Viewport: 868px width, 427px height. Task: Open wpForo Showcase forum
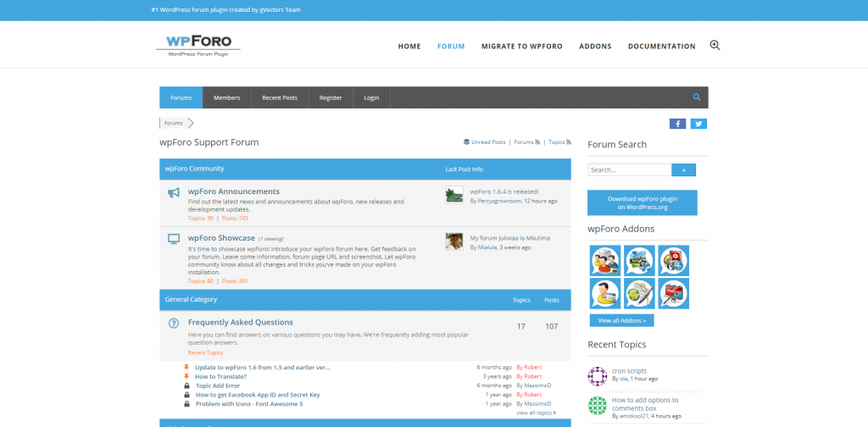click(221, 238)
